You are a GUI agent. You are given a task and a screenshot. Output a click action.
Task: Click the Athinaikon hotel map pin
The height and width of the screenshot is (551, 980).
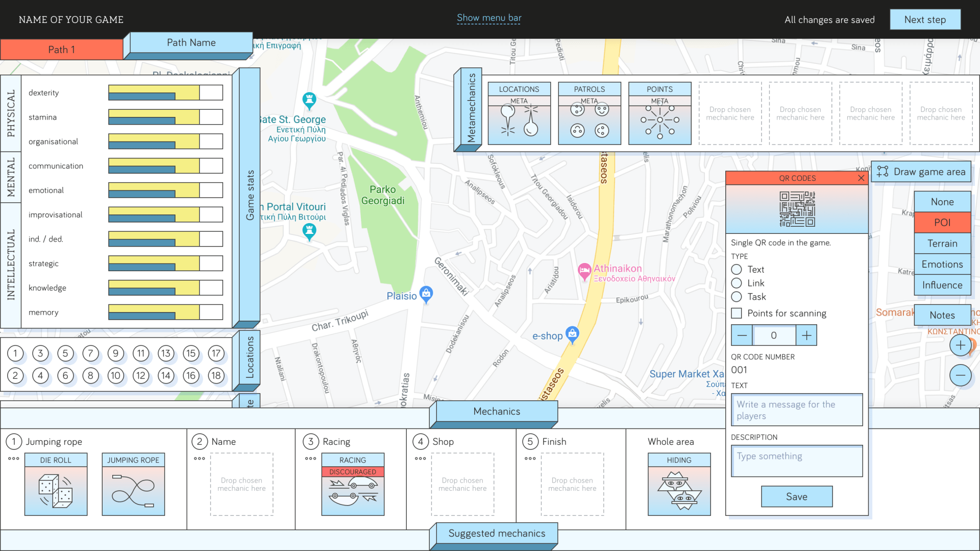[x=584, y=271]
